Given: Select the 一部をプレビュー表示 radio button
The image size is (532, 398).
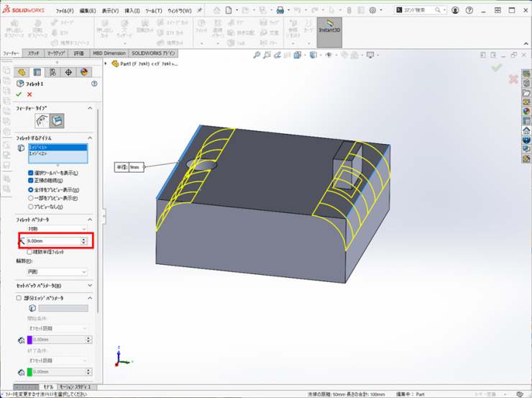Looking at the screenshot, I should tap(31, 198).
